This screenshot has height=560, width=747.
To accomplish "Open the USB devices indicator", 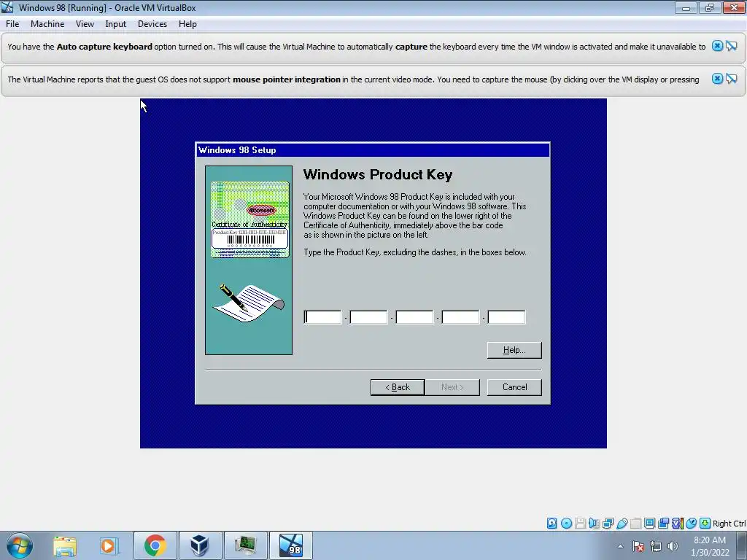I will coord(622,524).
